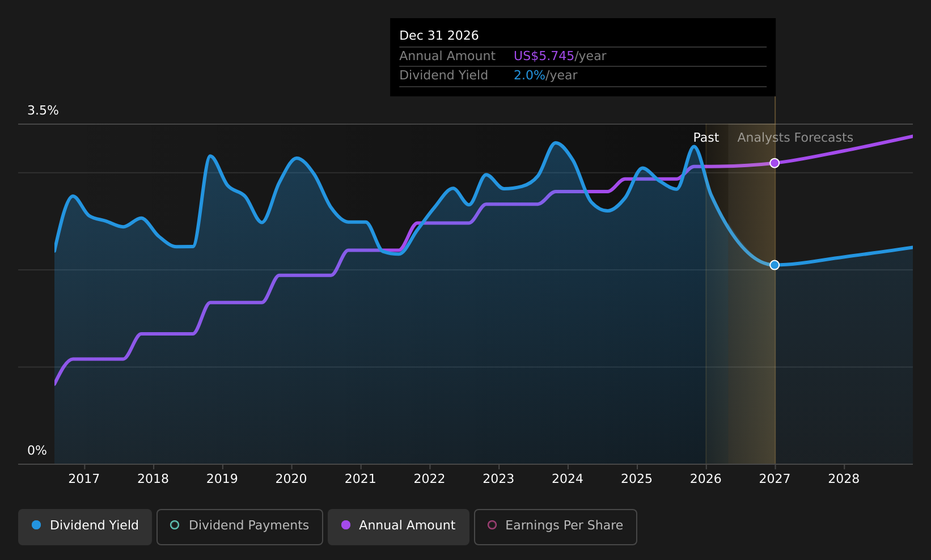This screenshot has width=931, height=560.
Task: Click the 2020 x-axis label
Action: (291, 479)
